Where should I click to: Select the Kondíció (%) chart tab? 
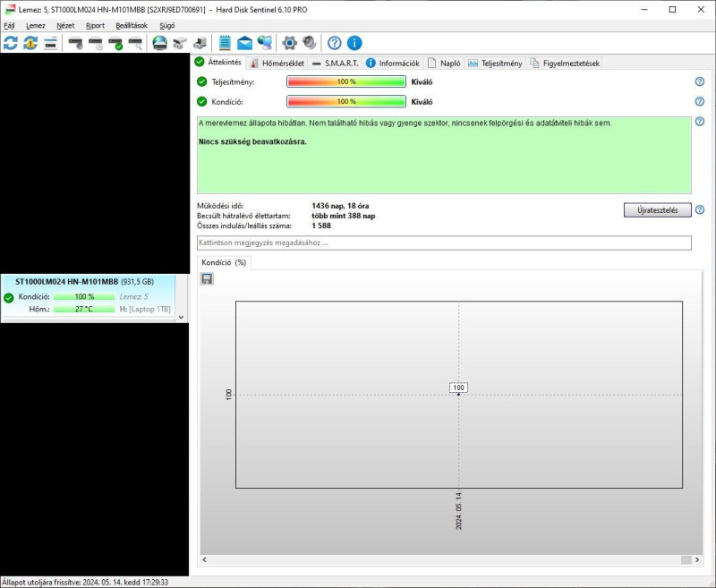(224, 262)
